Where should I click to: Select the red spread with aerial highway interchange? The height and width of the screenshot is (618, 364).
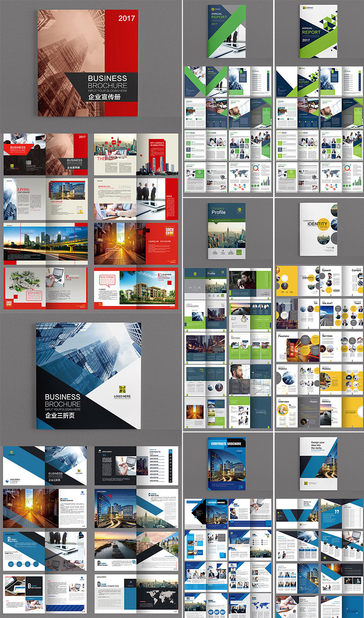click(x=46, y=289)
